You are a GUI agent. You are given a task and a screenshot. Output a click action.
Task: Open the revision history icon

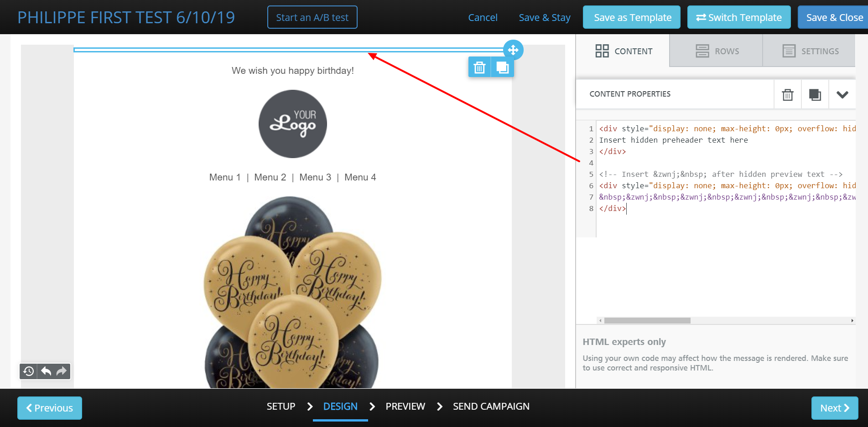28,371
